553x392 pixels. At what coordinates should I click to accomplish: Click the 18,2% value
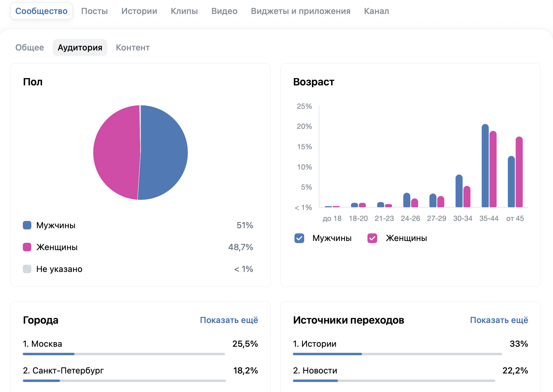[245, 370]
